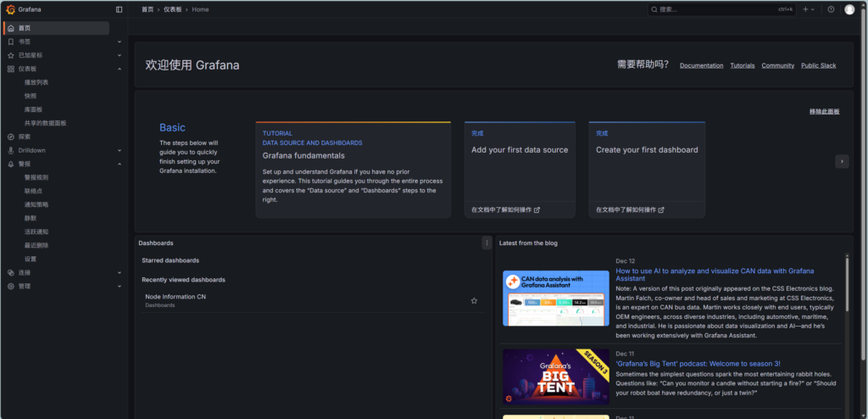Click the bell icon next to 警报
Viewport: 868px width, 419px height.
[x=10, y=164]
